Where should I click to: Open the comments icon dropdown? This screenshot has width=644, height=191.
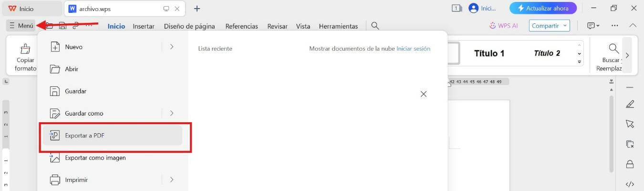[593, 26]
